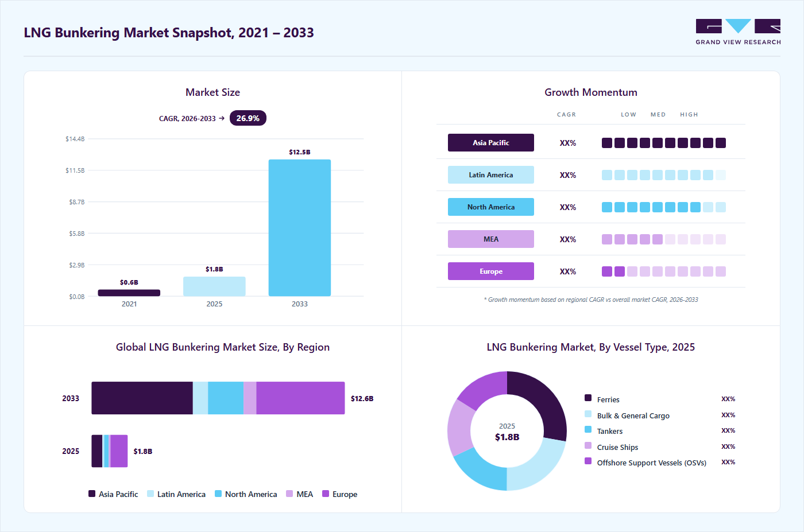Click the North America segment of 2033 bar
The width and height of the screenshot is (804, 532).
point(226,398)
